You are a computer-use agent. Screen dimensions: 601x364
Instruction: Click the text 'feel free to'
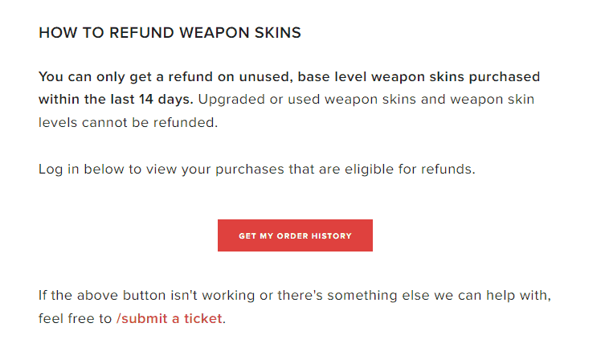(76, 318)
